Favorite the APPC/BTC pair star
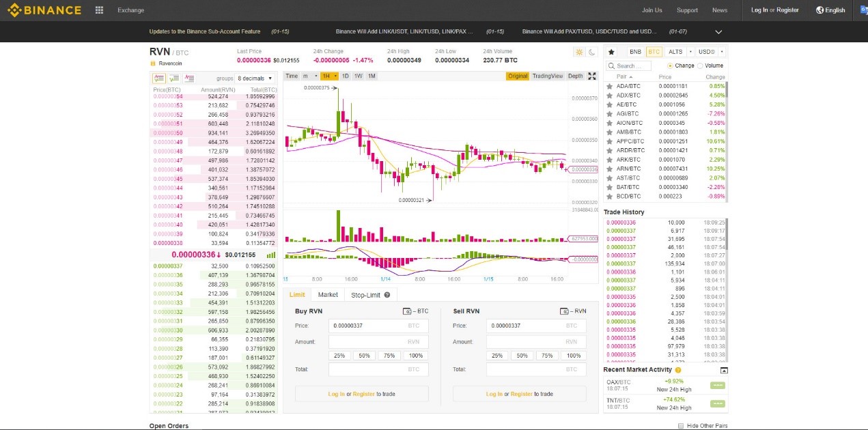 [x=609, y=141]
